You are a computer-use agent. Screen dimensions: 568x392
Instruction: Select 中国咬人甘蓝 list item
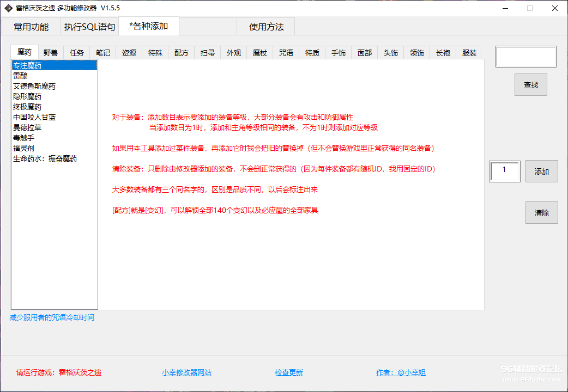[34, 117]
